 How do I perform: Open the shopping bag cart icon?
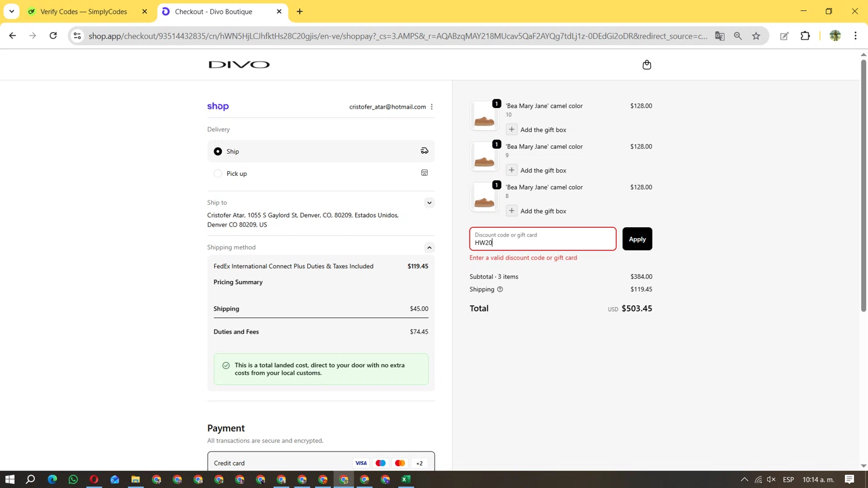click(x=646, y=65)
